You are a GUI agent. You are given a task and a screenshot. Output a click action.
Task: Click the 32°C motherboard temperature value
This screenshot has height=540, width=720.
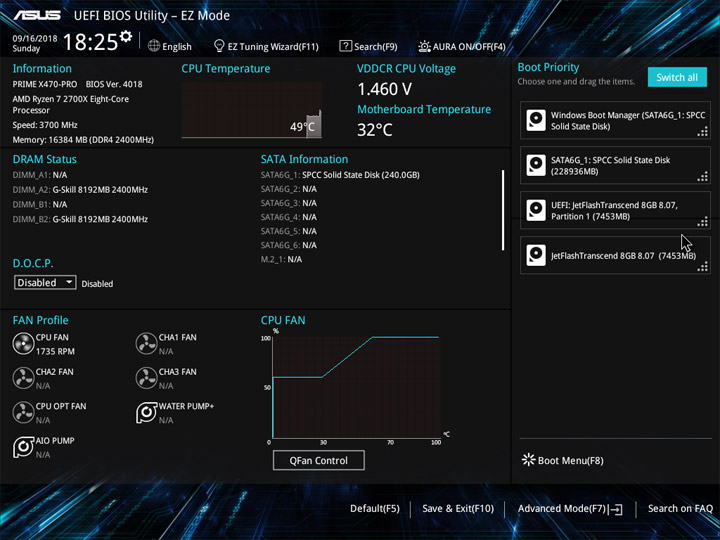pyautogui.click(x=375, y=130)
